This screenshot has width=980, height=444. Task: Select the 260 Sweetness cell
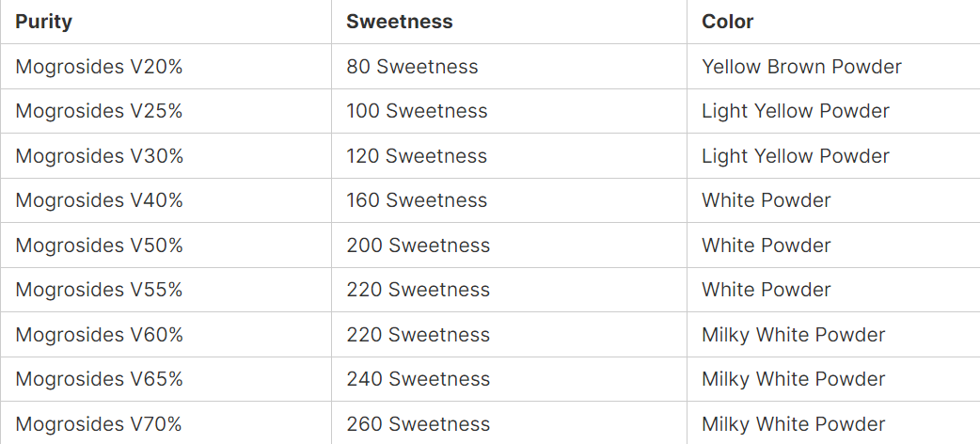(x=418, y=424)
